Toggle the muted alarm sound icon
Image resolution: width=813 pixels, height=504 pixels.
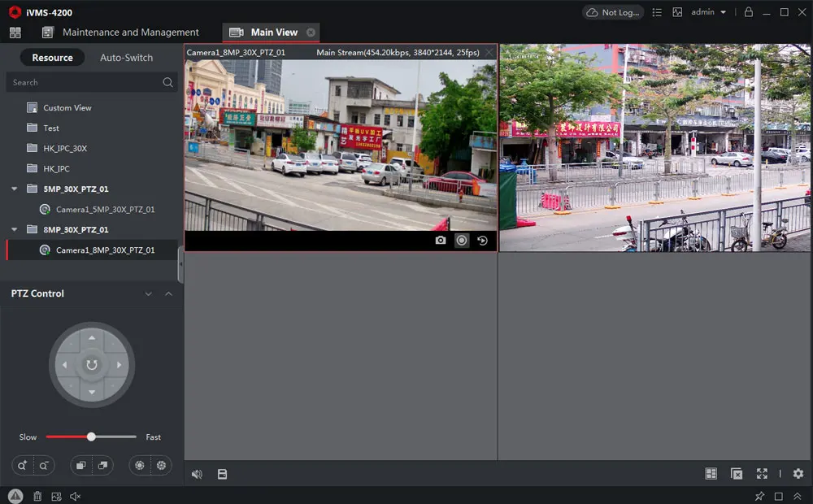(x=76, y=496)
